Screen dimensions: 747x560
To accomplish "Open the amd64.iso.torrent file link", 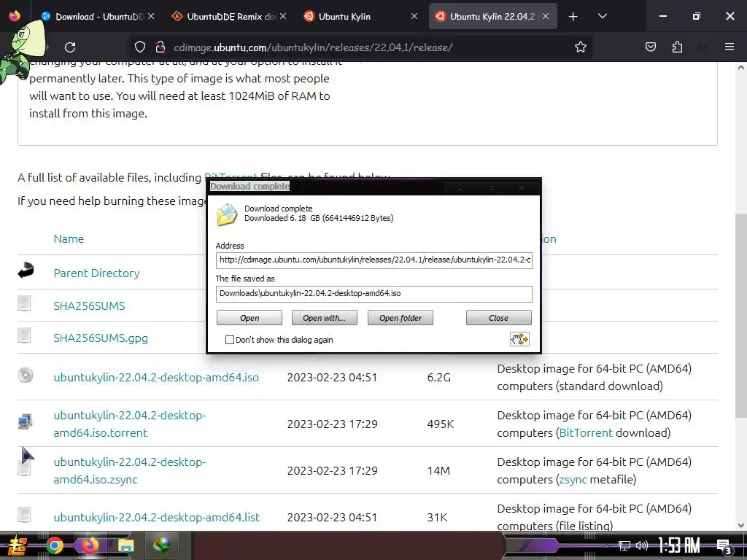I will coord(130,424).
